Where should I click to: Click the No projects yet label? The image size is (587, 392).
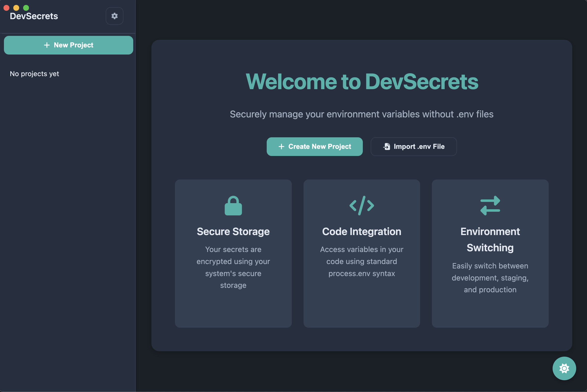pos(34,73)
